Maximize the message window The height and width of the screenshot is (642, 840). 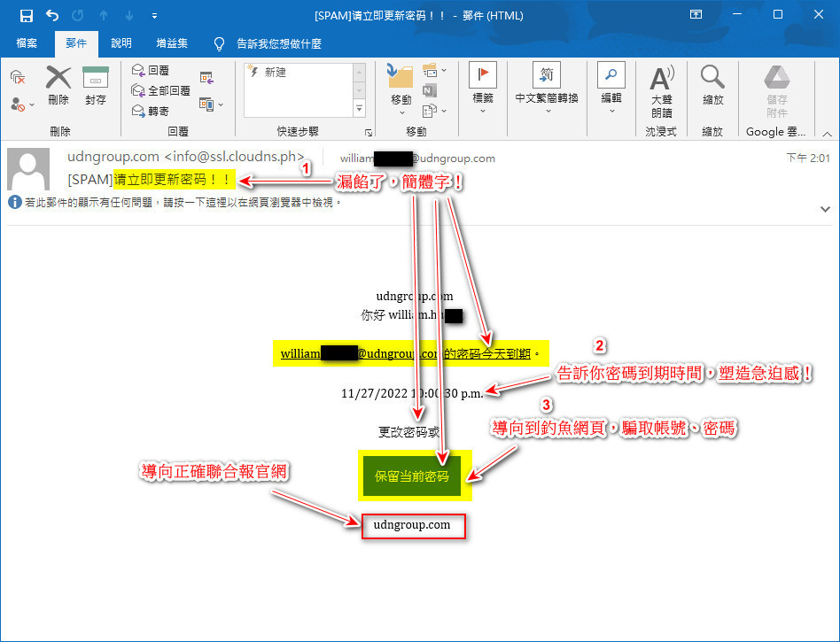click(778, 15)
